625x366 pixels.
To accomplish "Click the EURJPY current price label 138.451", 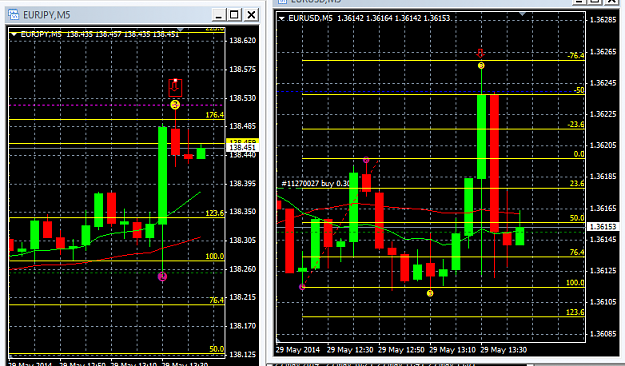I will pos(242,148).
